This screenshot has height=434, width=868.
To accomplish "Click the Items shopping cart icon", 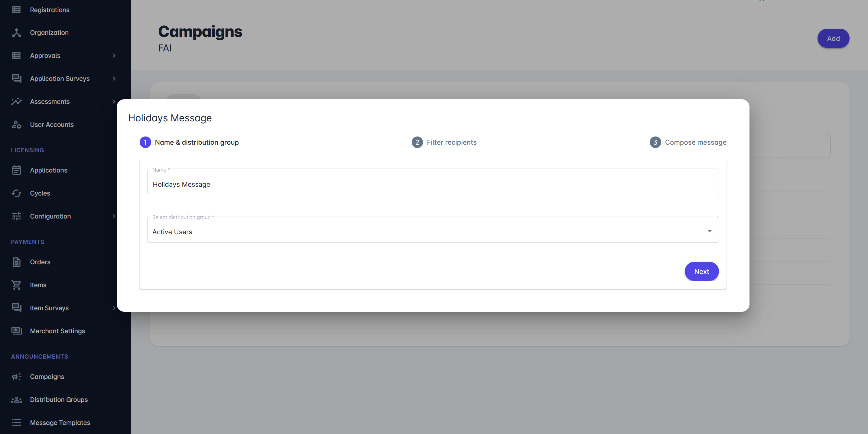I will pos(16,285).
